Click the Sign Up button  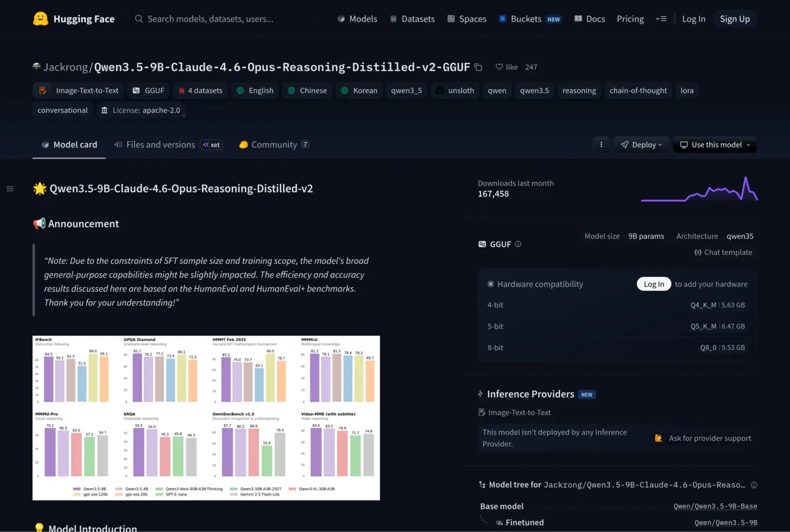(735, 18)
